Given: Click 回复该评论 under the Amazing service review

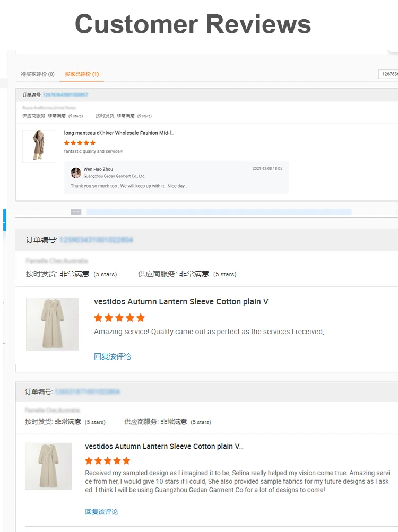Looking at the screenshot, I should pyautogui.click(x=112, y=356).
